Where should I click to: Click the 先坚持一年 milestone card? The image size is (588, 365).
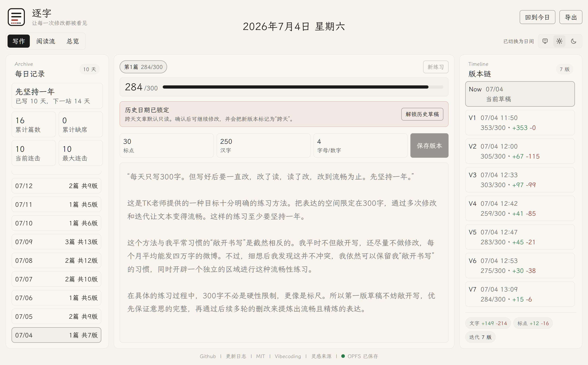(x=57, y=96)
